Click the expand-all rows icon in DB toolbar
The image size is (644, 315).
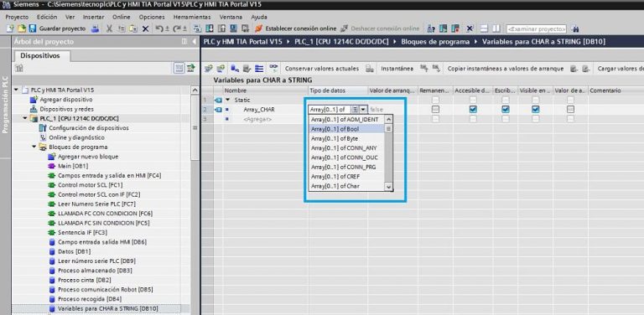tap(259, 69)
